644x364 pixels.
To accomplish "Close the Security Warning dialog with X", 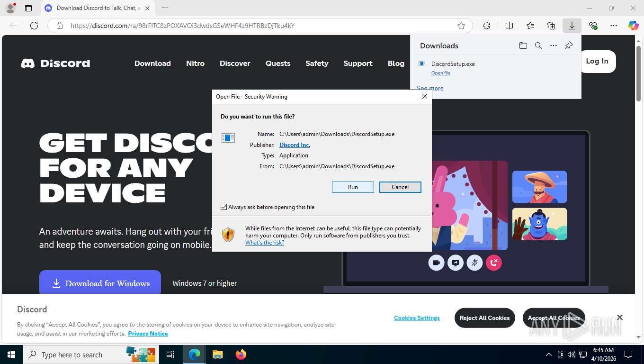I will coord(425,96).
